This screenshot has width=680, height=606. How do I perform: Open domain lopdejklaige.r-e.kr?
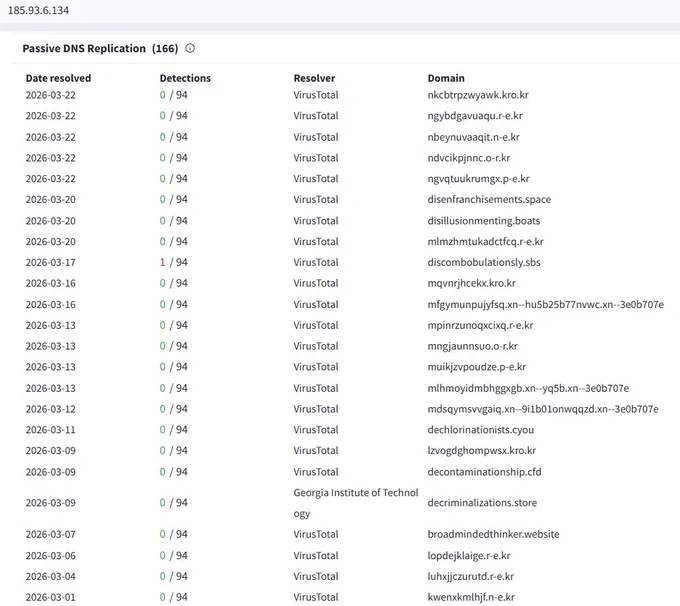click(x=469, y=556)
